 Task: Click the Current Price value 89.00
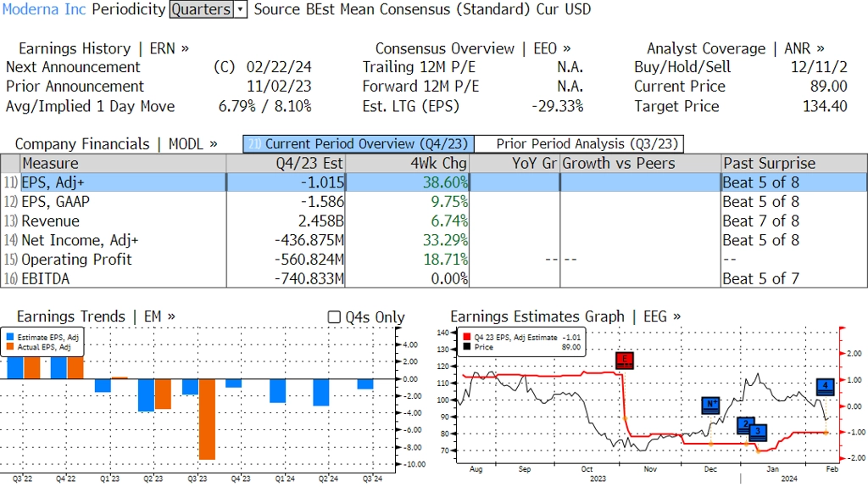829,87
